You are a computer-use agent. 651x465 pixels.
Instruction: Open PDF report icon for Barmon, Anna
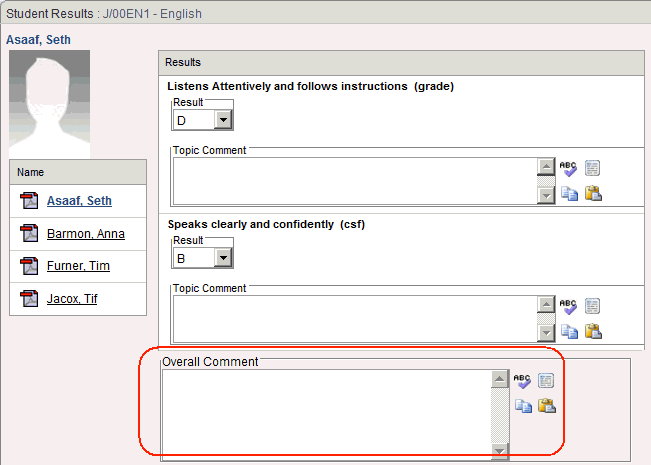click(29, 233)
